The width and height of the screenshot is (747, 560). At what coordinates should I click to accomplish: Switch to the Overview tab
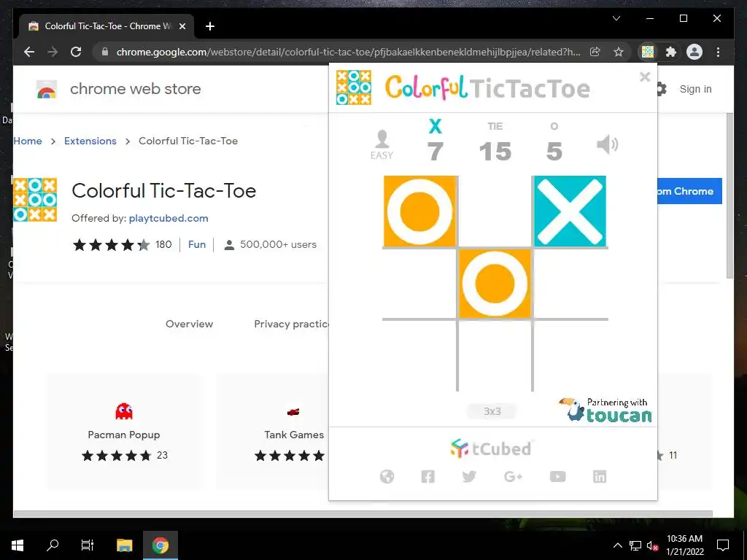(x=189, y=324)
